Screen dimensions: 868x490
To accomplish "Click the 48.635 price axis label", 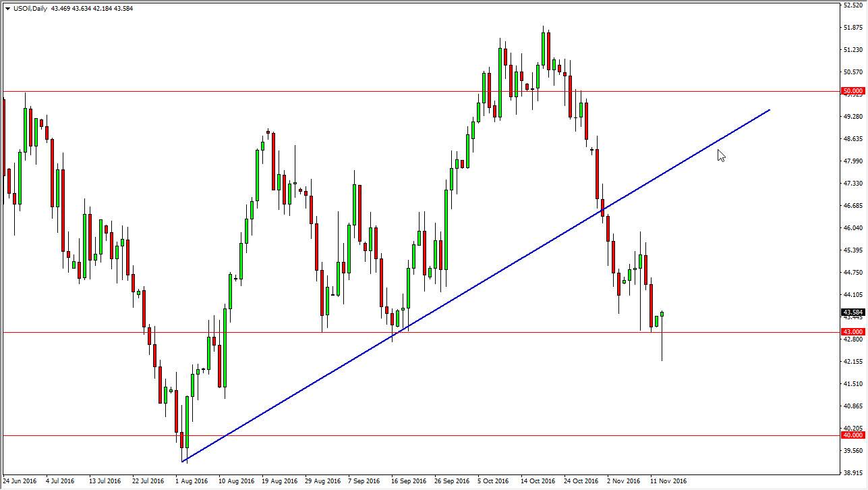I will pos(853,139).
